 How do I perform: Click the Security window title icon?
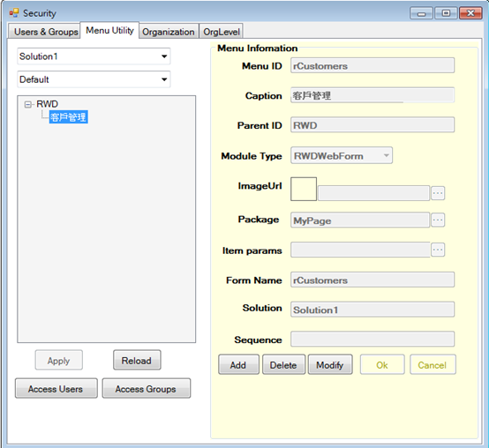tap(14, 13)
